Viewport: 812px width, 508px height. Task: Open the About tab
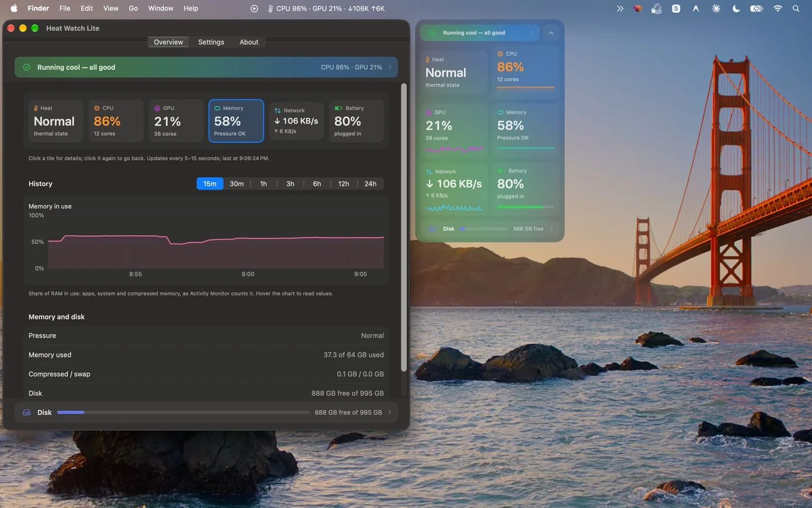point(249,42)
